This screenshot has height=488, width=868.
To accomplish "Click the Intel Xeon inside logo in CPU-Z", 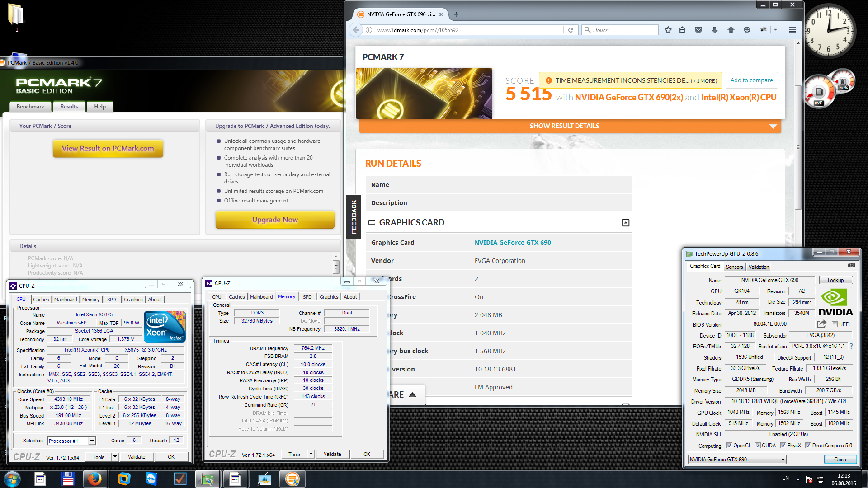I will [x=165, y=326].
